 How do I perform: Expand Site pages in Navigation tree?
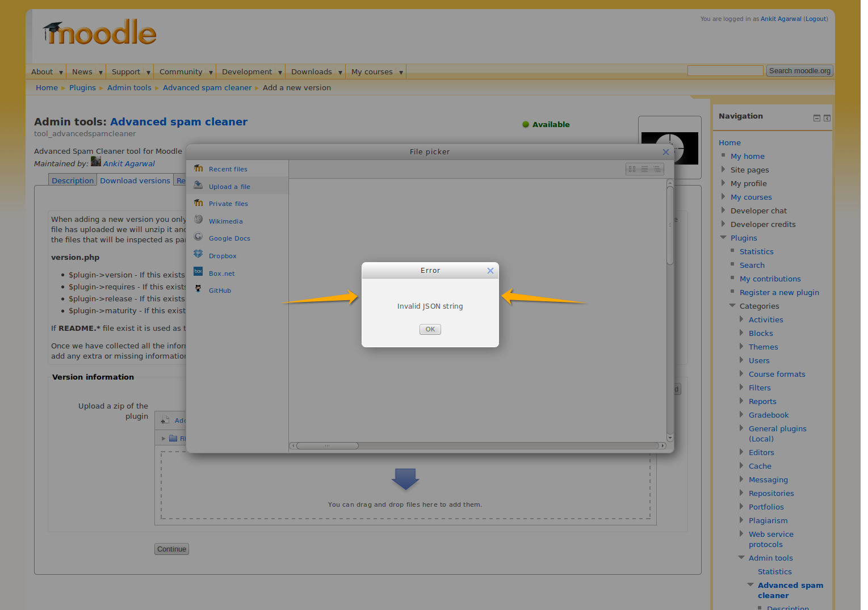[723, 169]
